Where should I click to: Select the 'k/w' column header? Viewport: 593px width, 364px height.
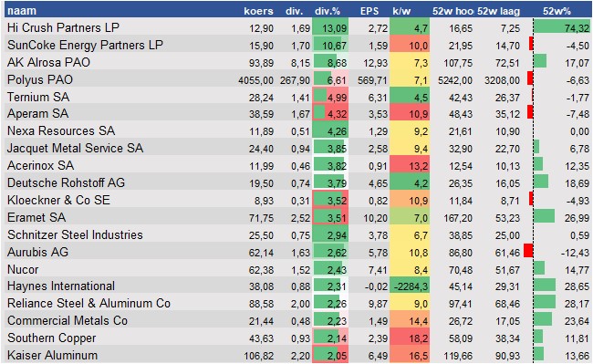(401, 11)
